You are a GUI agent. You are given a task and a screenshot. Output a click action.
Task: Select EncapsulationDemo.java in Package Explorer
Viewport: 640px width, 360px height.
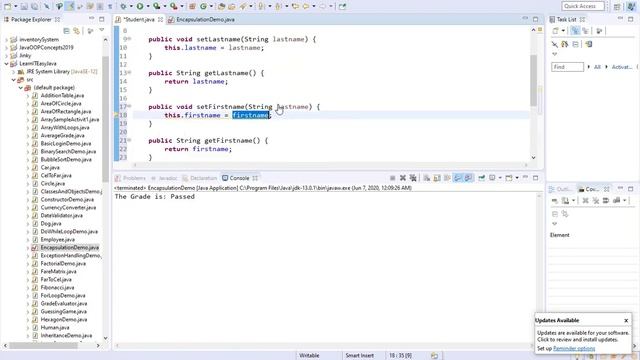[69, 247]
